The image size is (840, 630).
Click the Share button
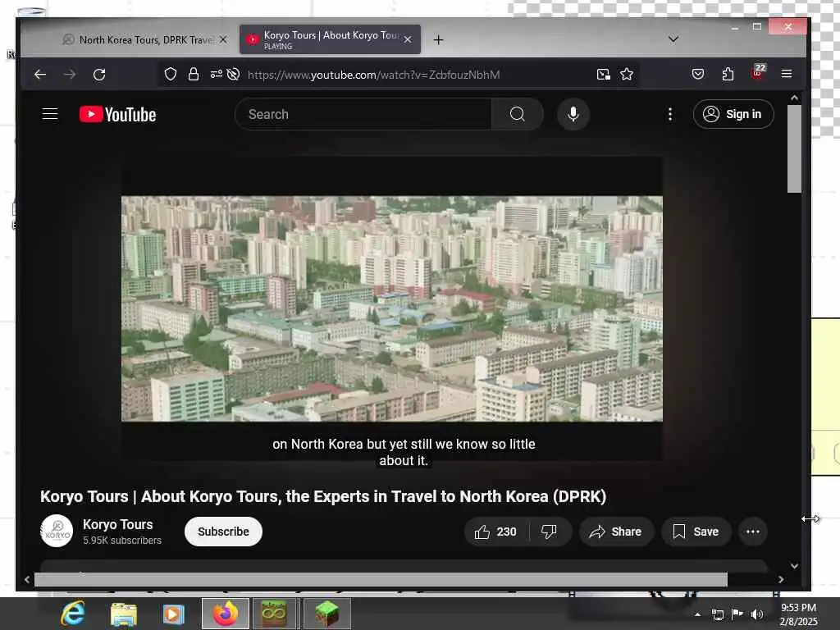tap(616, 532)
